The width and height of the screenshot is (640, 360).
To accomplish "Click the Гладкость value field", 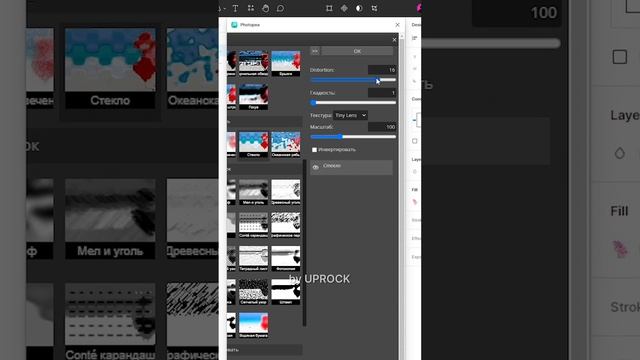I will point(382,93).
